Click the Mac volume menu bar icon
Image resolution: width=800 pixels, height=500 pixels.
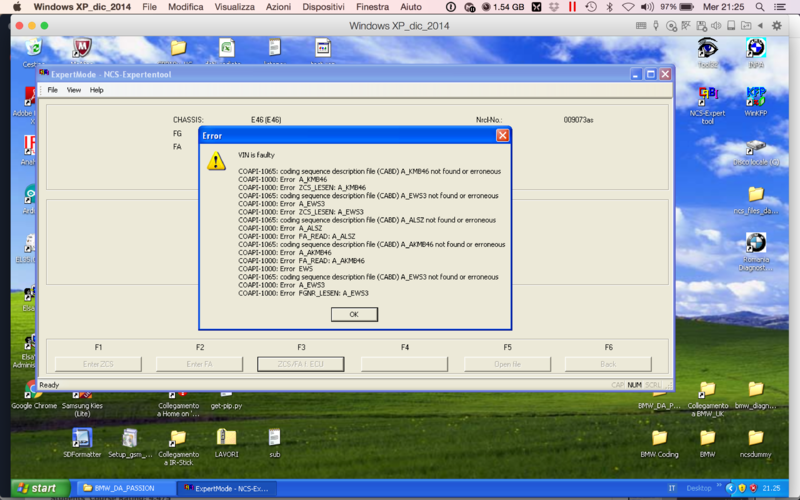click(647, 7)
